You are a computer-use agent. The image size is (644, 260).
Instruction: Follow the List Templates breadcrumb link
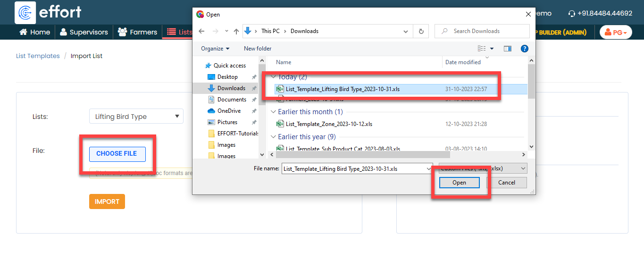(38, 56)
